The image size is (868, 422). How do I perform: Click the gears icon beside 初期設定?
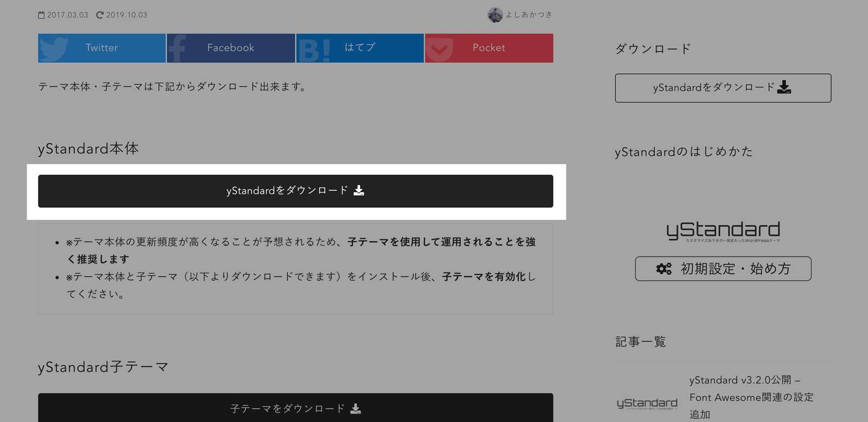(x=663, y=268)
